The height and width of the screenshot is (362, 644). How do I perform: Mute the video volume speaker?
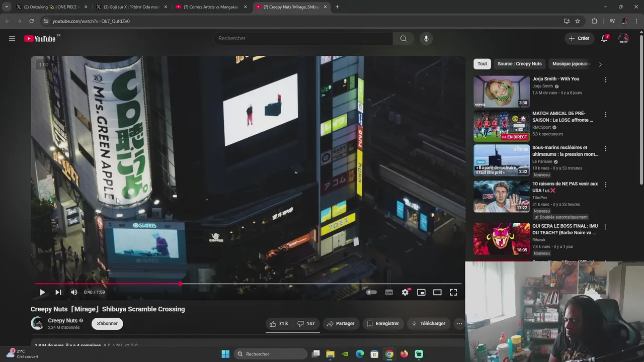(x=74, y=292)
